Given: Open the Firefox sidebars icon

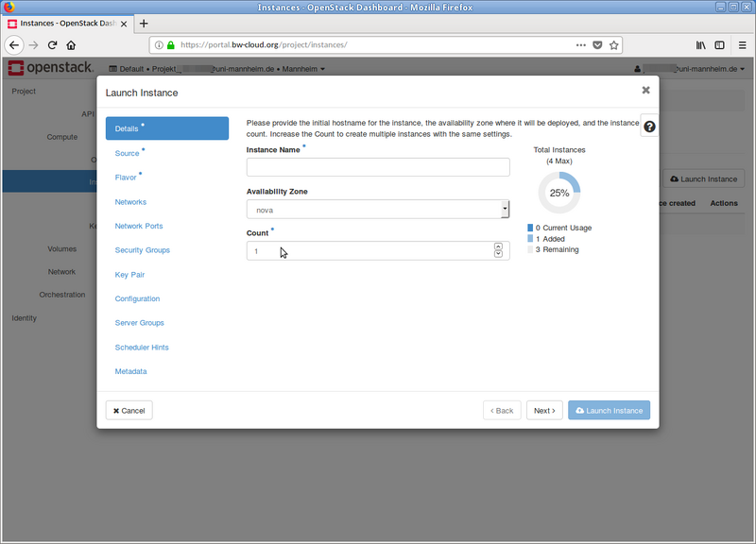Looking at the screenshot, I should pos(719,44).
